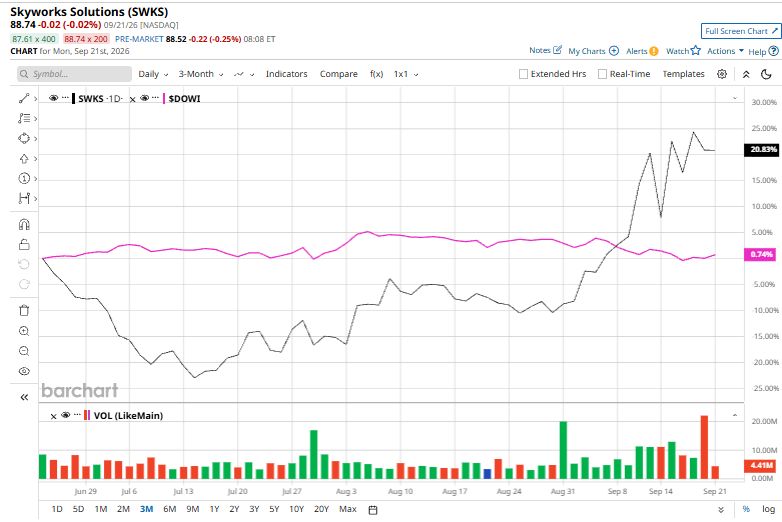Open the Daily interval dropdown

pos(153,74)
